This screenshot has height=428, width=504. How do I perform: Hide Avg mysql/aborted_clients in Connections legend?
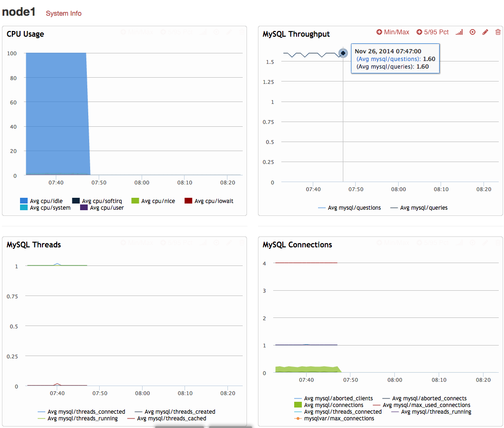338,398
